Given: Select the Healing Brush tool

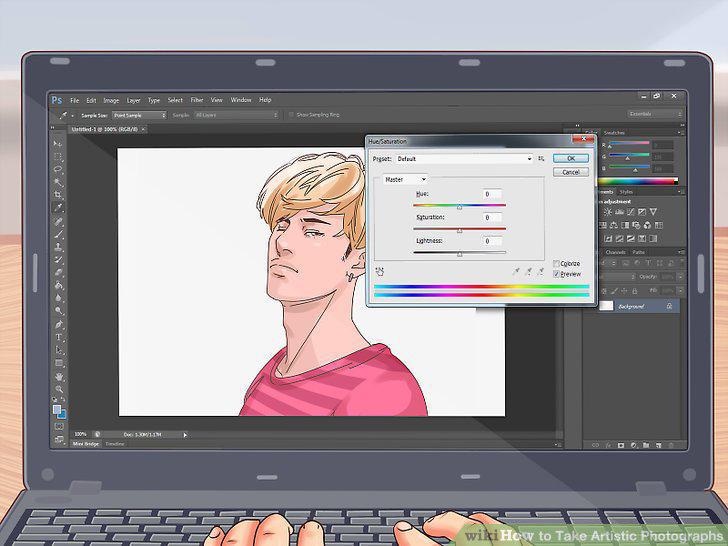Looking at the screenshot, I should click(58, 222).
